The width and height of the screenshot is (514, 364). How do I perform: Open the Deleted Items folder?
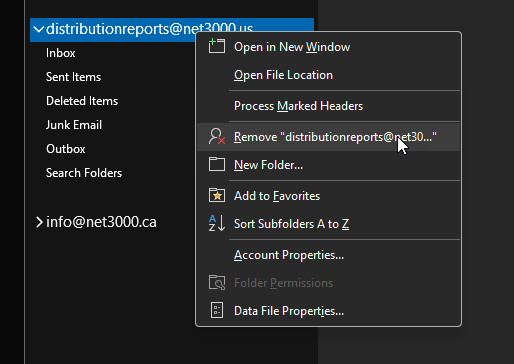(82, 101)
